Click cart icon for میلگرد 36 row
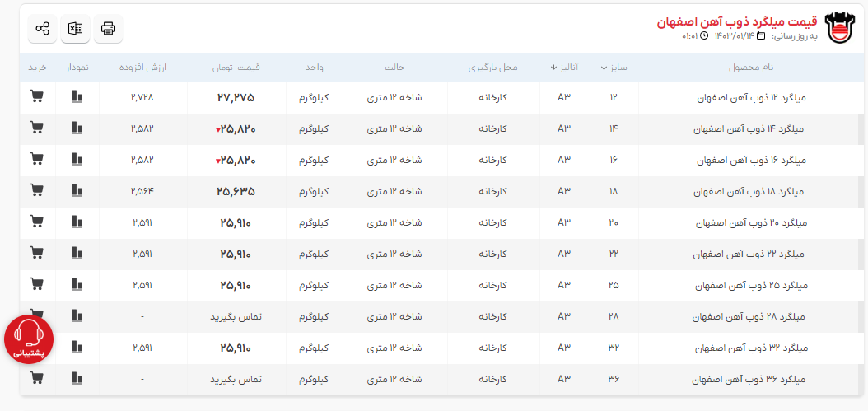Image resolution: width=868 pixels, height=411 pixels. coord(36,379)
